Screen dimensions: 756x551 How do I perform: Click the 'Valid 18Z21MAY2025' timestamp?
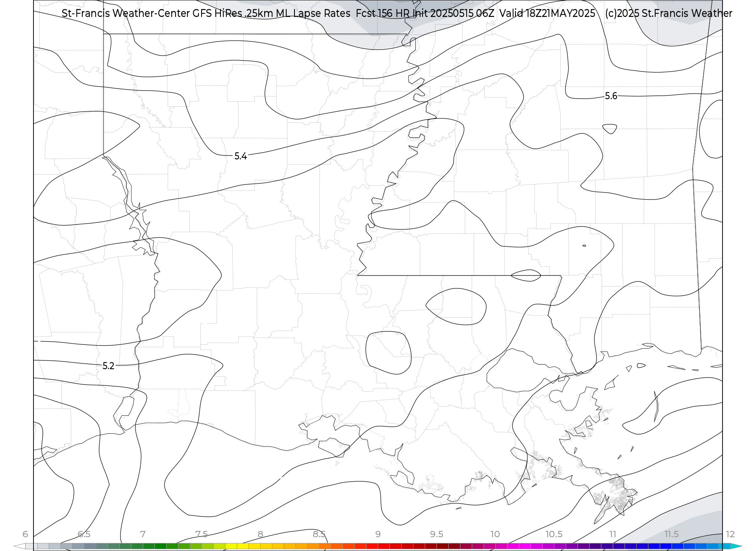[x=547, y=13]
